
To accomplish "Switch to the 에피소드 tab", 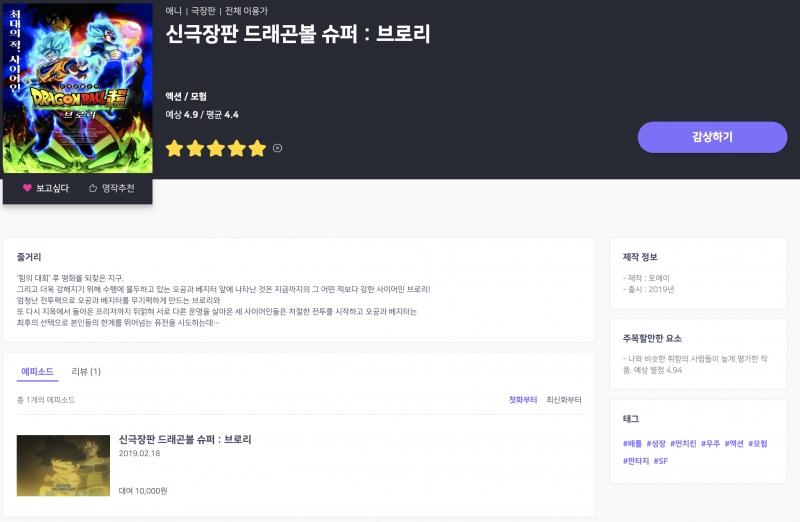I will coord(37,372).
